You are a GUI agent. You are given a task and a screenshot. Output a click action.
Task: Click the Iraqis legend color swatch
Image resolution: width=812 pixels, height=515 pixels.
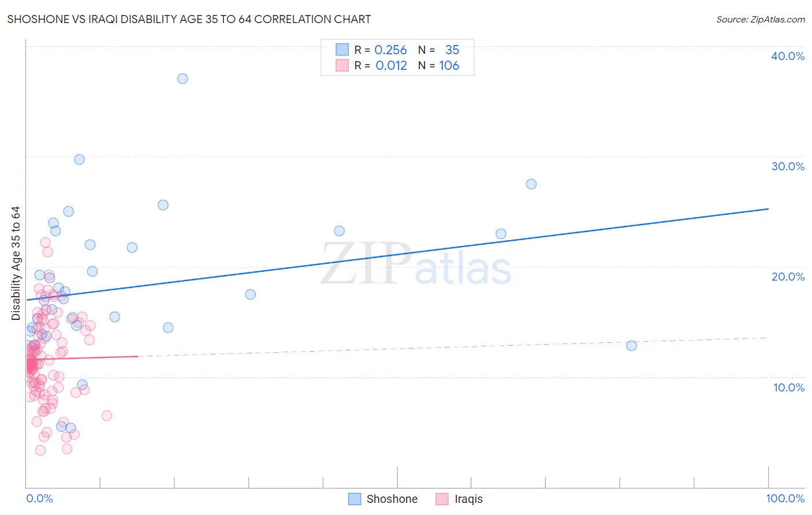442,499
